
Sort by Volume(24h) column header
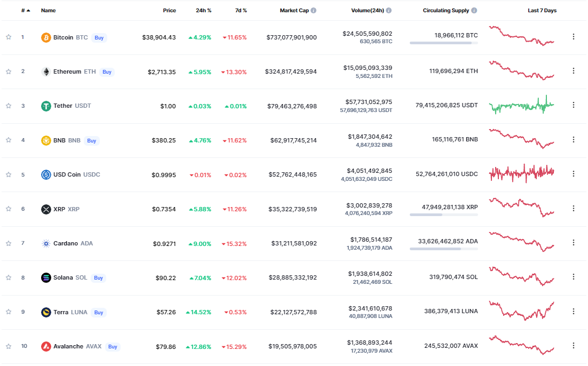(x=368, y=11)
